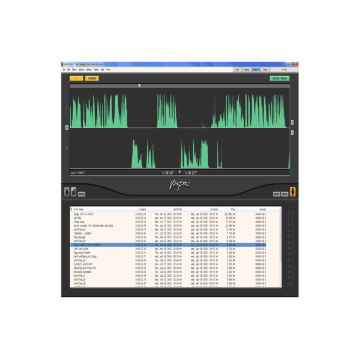Click the green button above the waveform's right edge
This screenshot has width=360, height=360.
(x=280, y=79)
